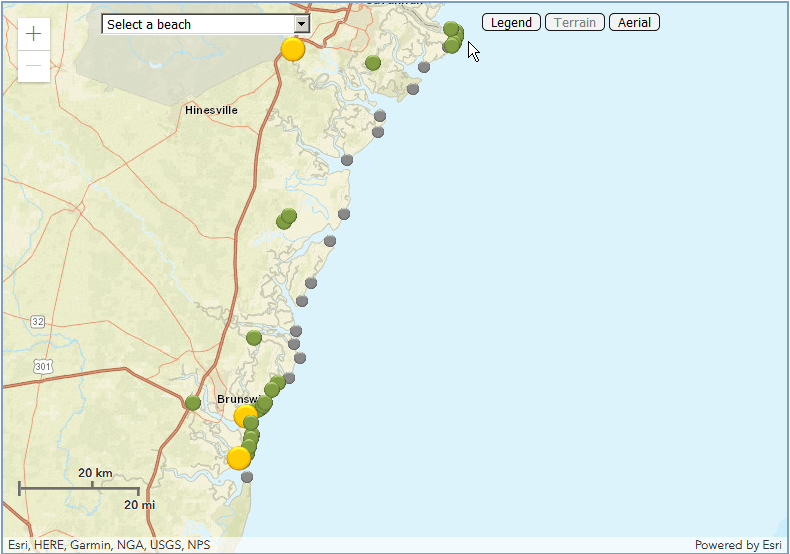Open the Select a beach dropdown

(198, 24)
